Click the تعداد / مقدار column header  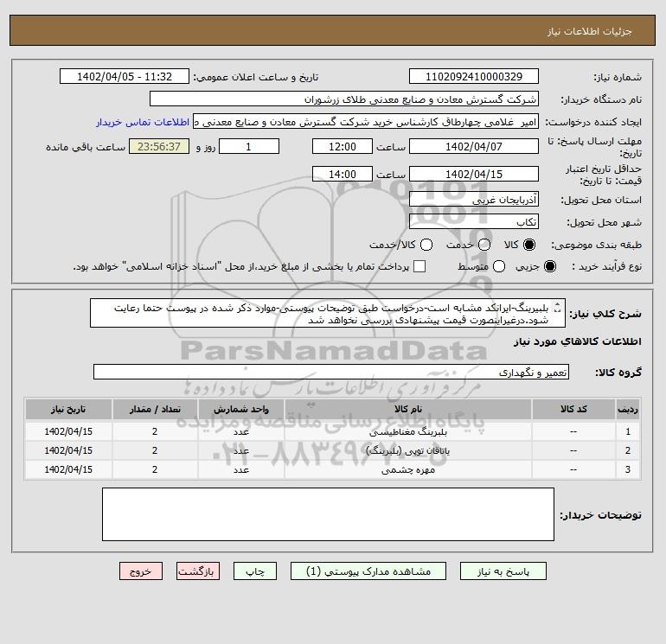(155, 409)
